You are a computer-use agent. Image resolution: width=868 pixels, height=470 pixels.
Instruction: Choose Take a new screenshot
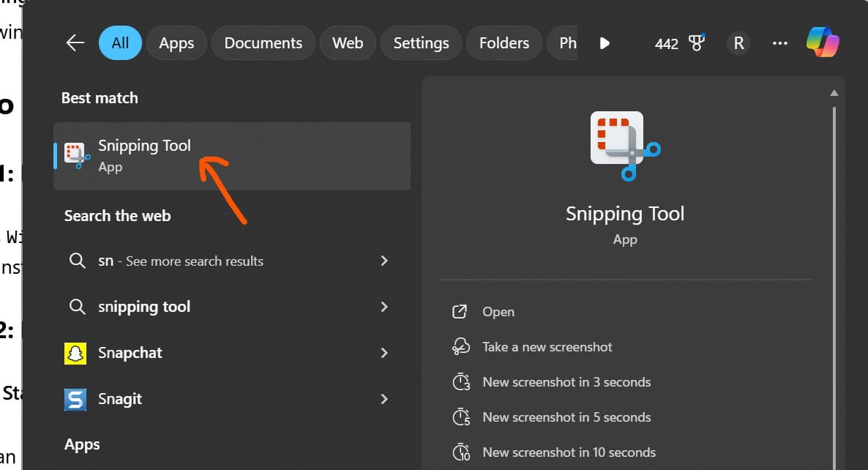(x=547, y=346)
